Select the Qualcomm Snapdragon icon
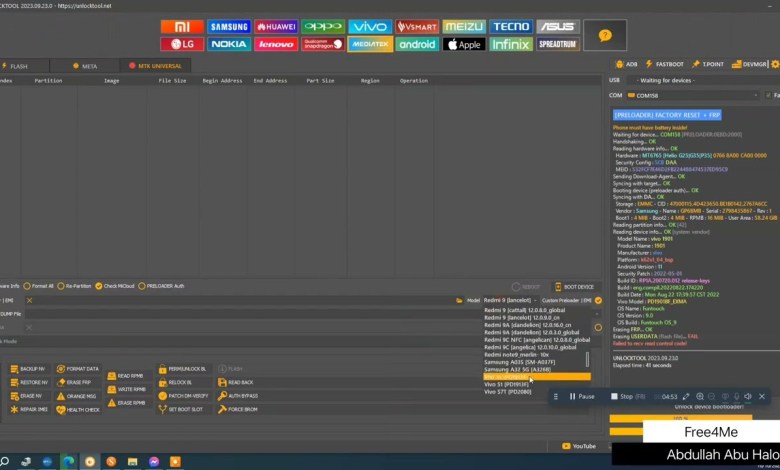 (x=322, y=45)
